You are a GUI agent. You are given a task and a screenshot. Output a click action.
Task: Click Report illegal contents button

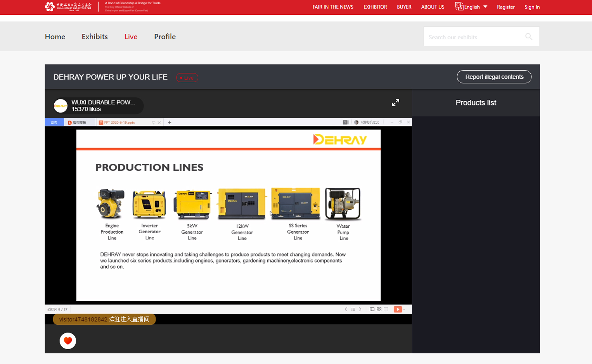[x=494, y=77]
